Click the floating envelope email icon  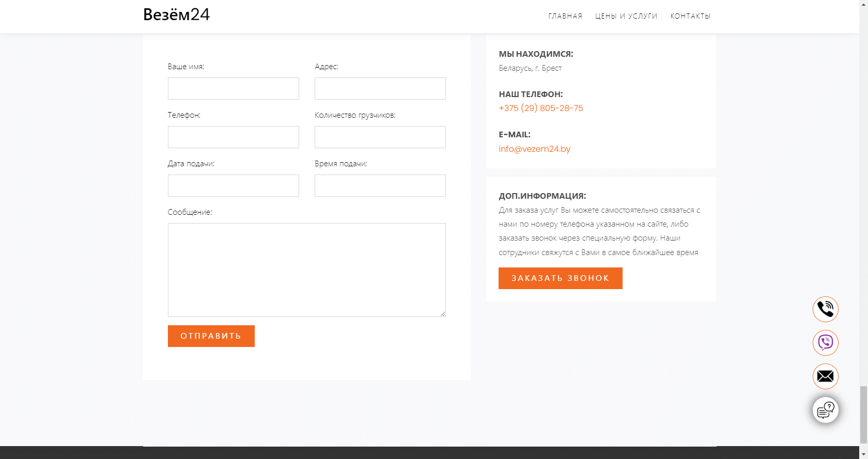pos(826,376)
